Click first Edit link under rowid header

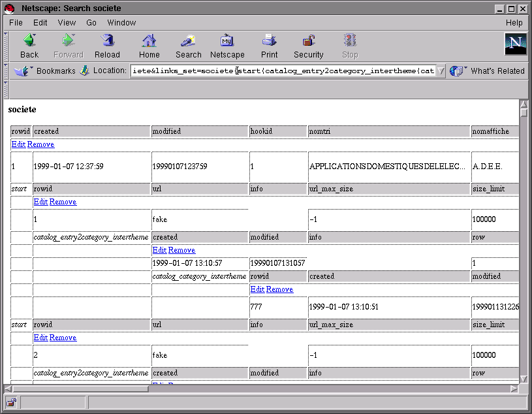coord(18,144)
